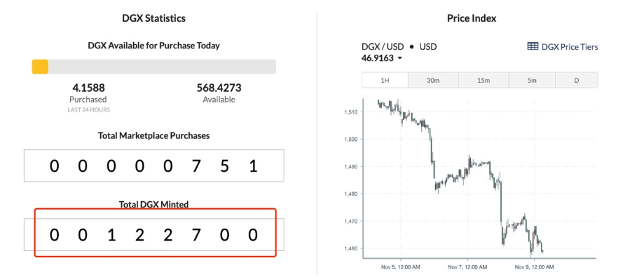Click the Total Marketplace Purchases counter box
This screenshot has height=277, width=644.
[154, 165]
